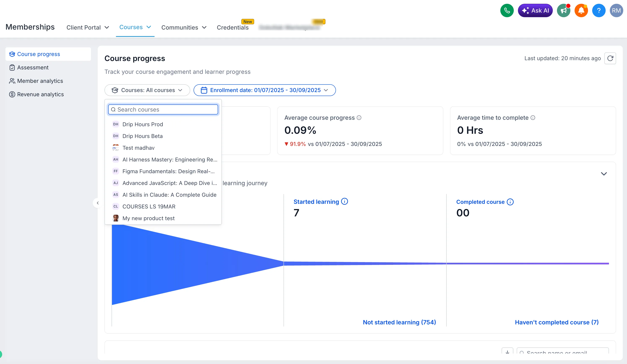The width and height of the screenshot is (627, 364).
Task: Click the green phone call icon
Action: point(507,10)
